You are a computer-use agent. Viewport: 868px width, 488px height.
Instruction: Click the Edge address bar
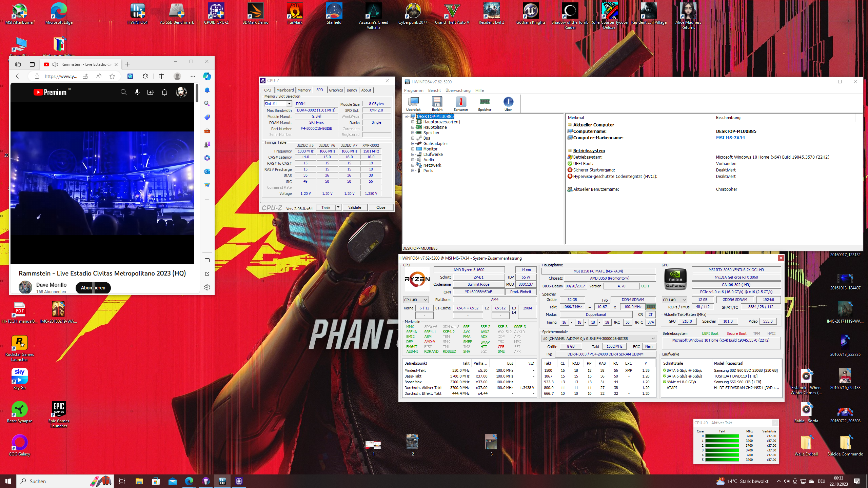coord(61,76)
